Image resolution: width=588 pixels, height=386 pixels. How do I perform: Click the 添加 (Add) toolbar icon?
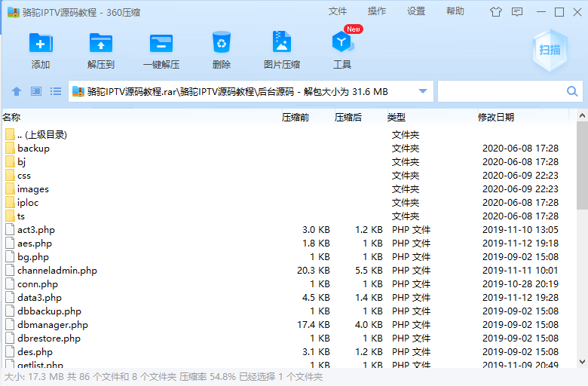coord(41,43)
